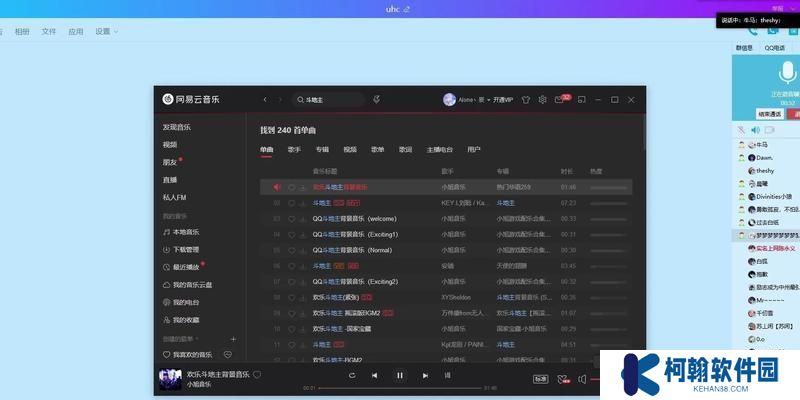The height and width of the screenshot is (400, 800).
Task: Open the skin (shirt) icon
Action: click(x=526, y=100)
